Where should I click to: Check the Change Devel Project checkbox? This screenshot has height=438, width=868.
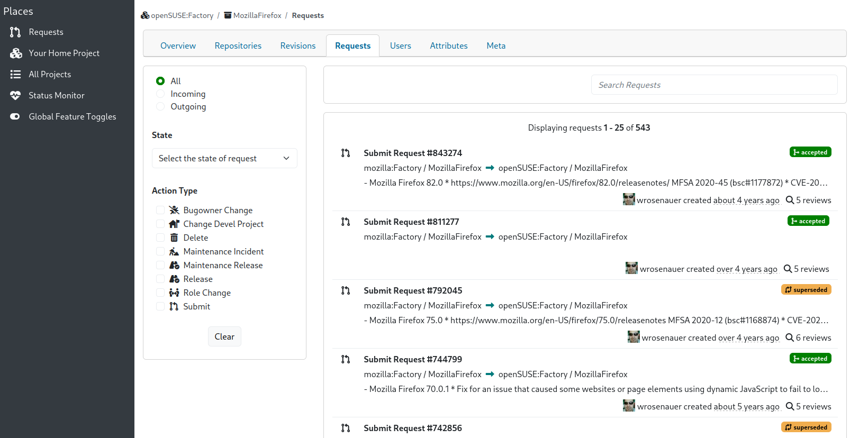pyautogui.click(x=160, y=224)
